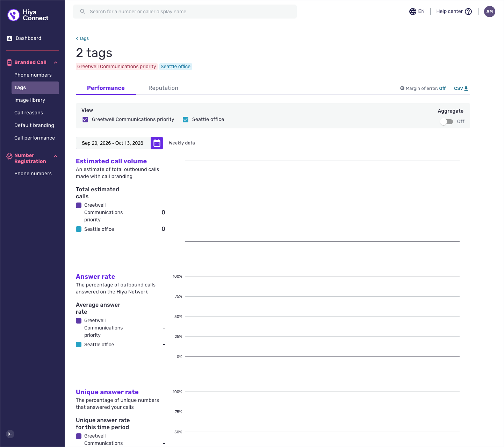Click the globe language icon
Image resolution: width=504 pixels, height=447 pixels.
413,12
